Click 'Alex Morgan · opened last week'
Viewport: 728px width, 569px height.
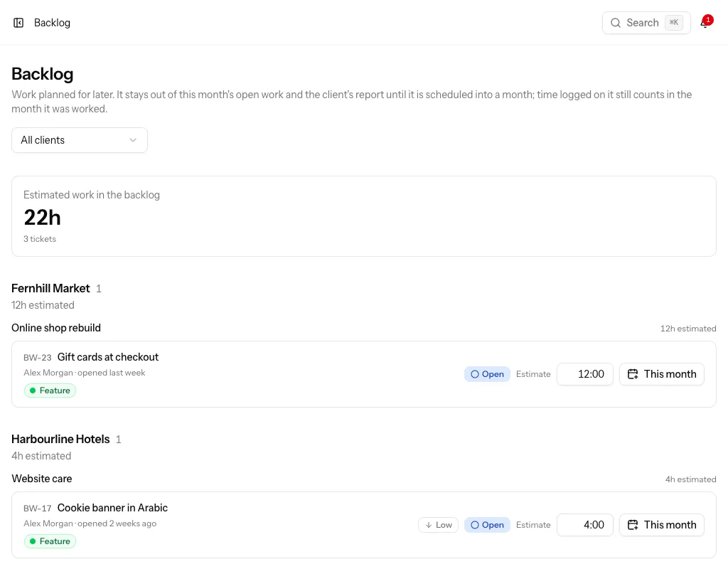85,373
